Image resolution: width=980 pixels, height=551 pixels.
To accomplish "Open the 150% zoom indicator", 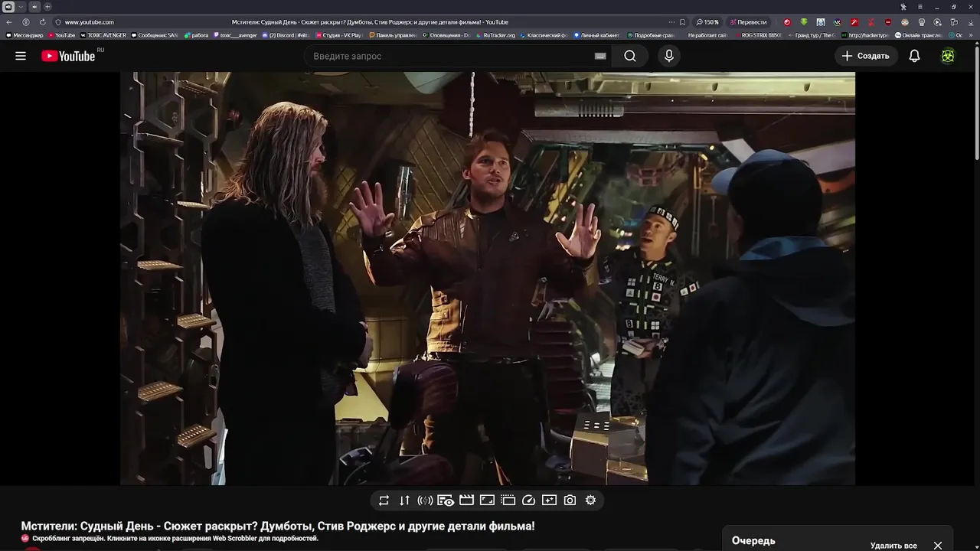I will [x=707, y=22].
